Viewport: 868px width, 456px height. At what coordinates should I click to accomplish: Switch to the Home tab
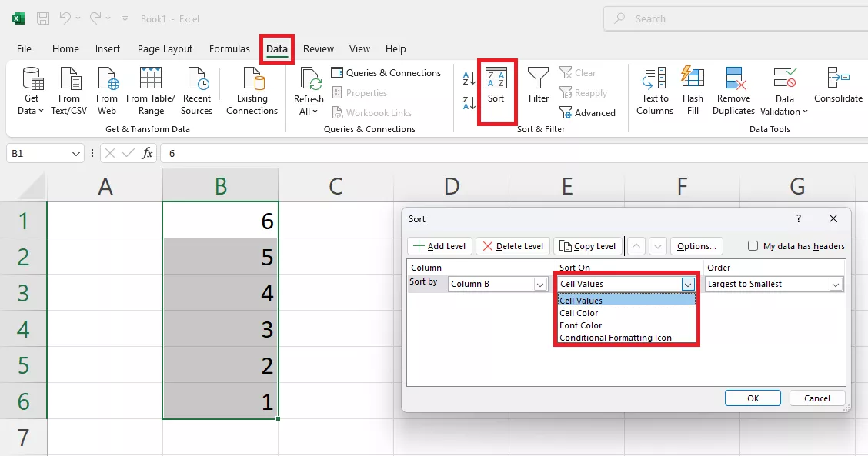[x=65, y=48]
